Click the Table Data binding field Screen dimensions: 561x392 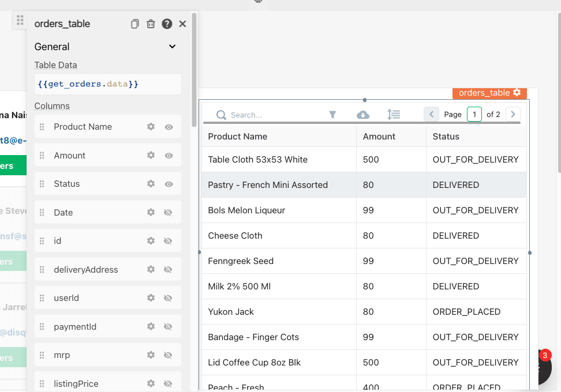107,84
